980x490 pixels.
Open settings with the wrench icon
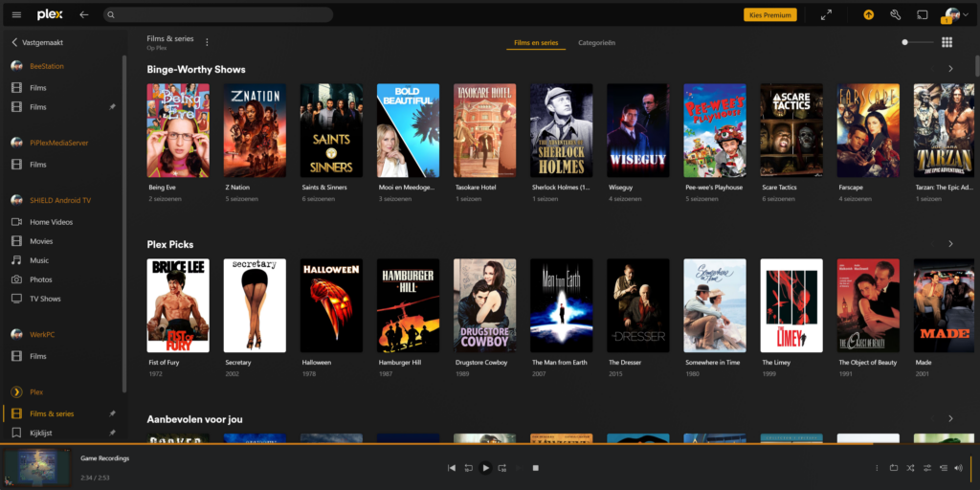pos(895,15)
